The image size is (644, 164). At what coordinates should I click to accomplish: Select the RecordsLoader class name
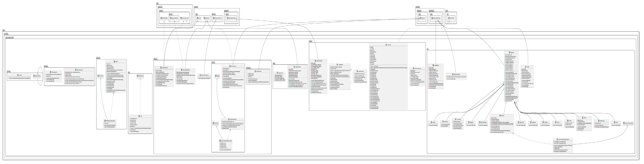click(x=80, y=70)
